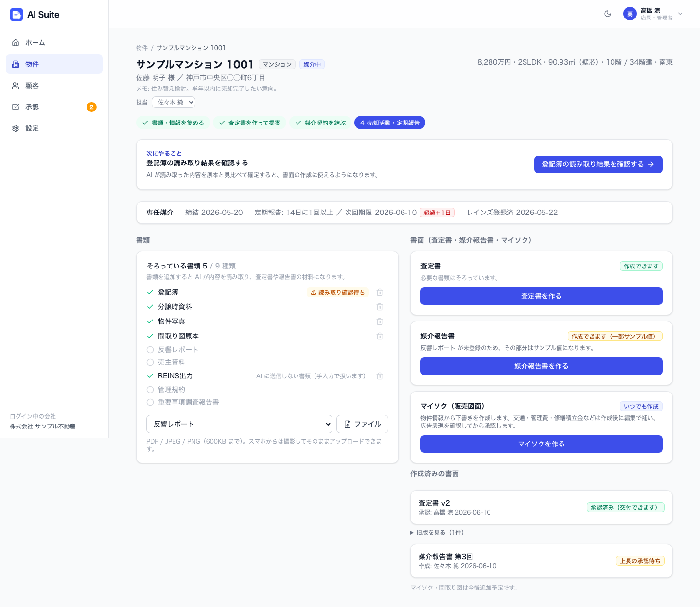Select the 物件 sidebar item
This screenshot has height=607, width=700.
click(54, 64)
